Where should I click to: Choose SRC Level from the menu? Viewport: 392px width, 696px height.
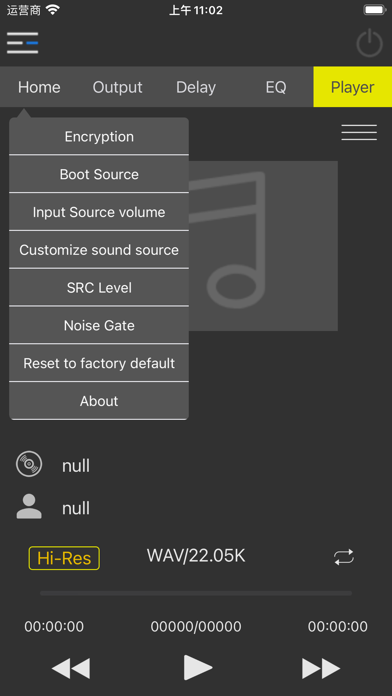pos(99,288)
